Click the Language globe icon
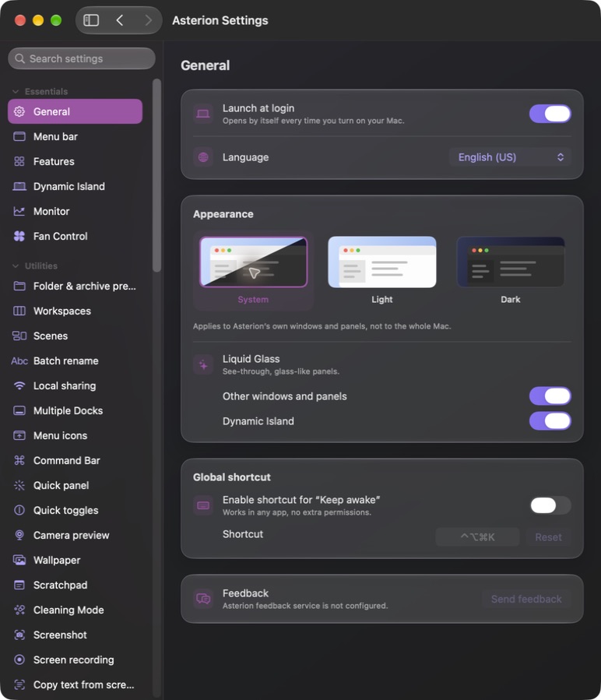Screen dimensions: 601x700 [203, 157]
